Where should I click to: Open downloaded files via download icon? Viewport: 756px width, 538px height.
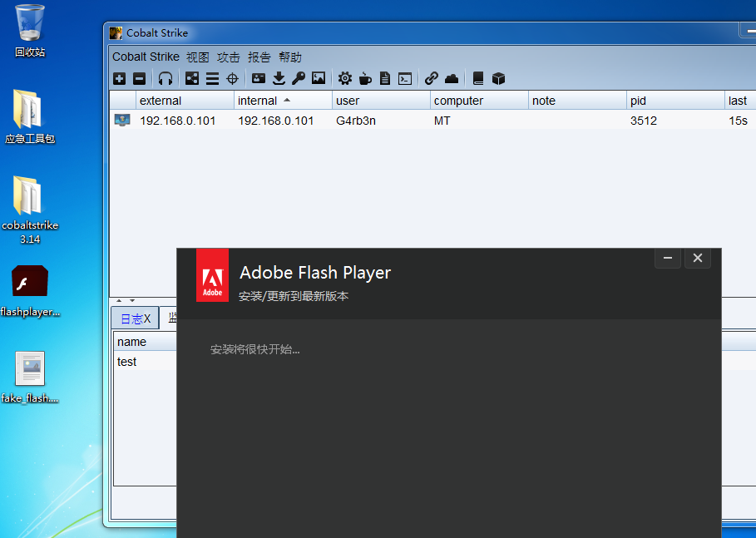[279, 78]
